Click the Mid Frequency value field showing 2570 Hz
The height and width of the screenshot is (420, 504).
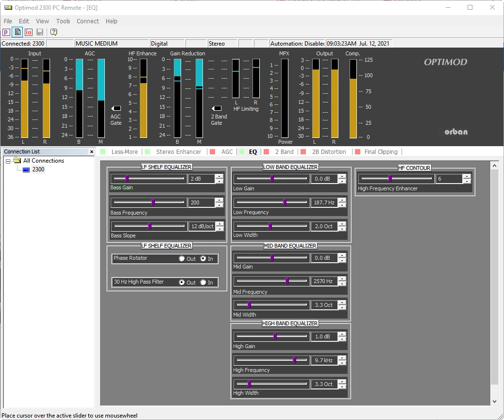pos(324,281)
